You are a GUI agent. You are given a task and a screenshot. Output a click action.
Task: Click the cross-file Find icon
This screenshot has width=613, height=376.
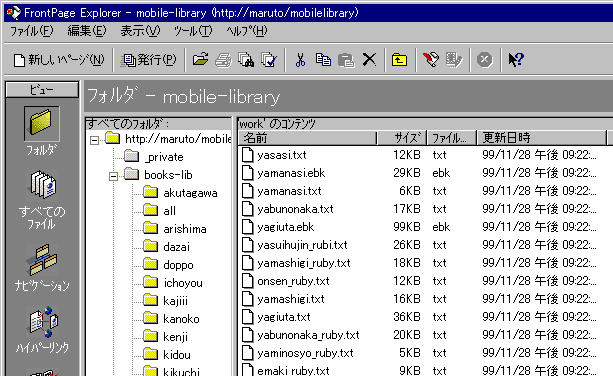click(x=246, y=60)
